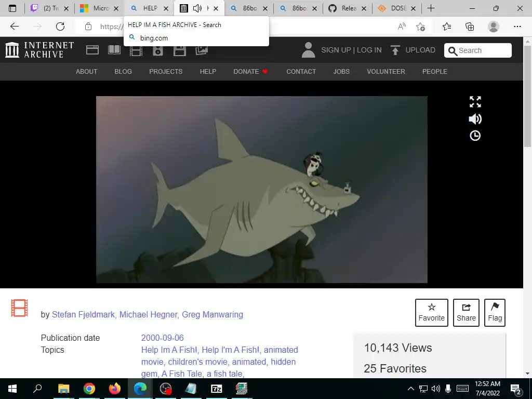This screenshot has width=532, height=399.
Task: Click the JOBS menu item
Action: (341, 72)
